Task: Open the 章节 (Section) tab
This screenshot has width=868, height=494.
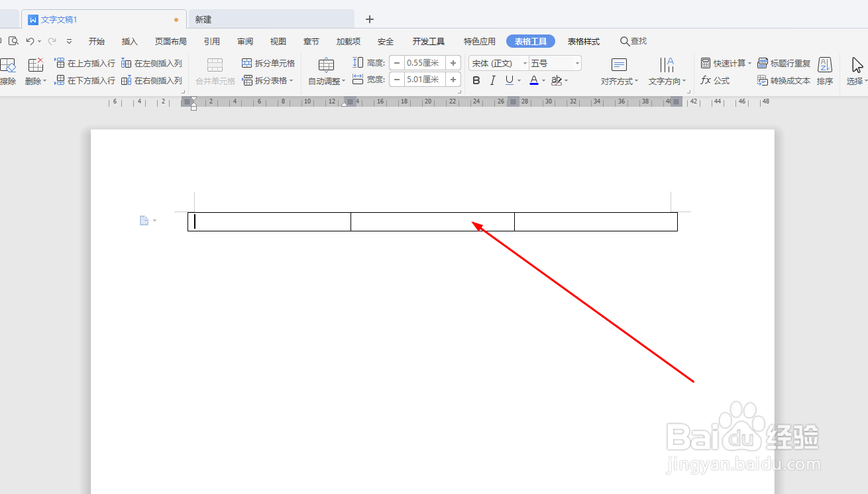Action: pyautogui.click(x=311, y=41)
